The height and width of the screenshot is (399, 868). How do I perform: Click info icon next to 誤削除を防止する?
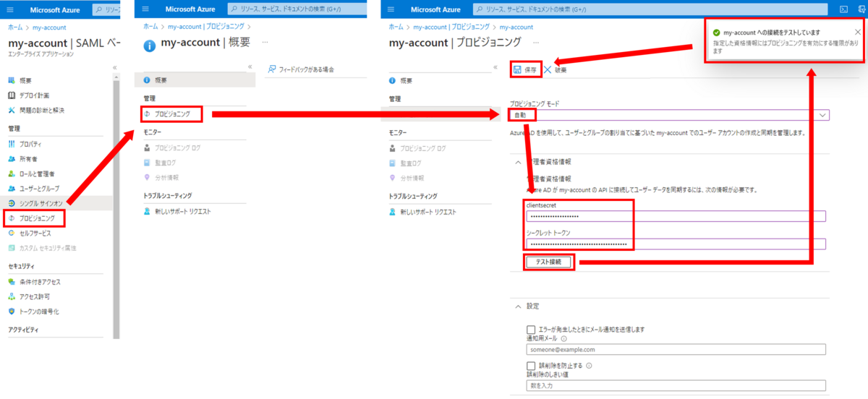(589, 366)
